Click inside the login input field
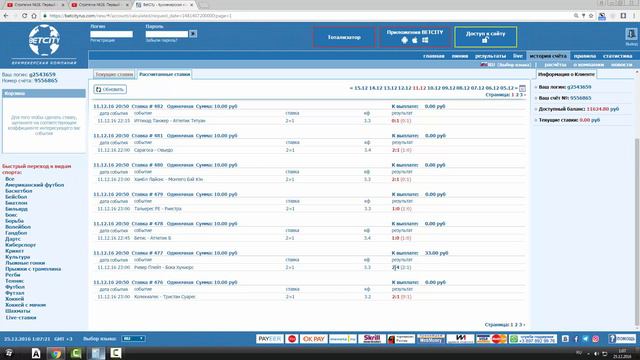The width and height of the screenshot is (640, 360). click(x=111, y=34)
